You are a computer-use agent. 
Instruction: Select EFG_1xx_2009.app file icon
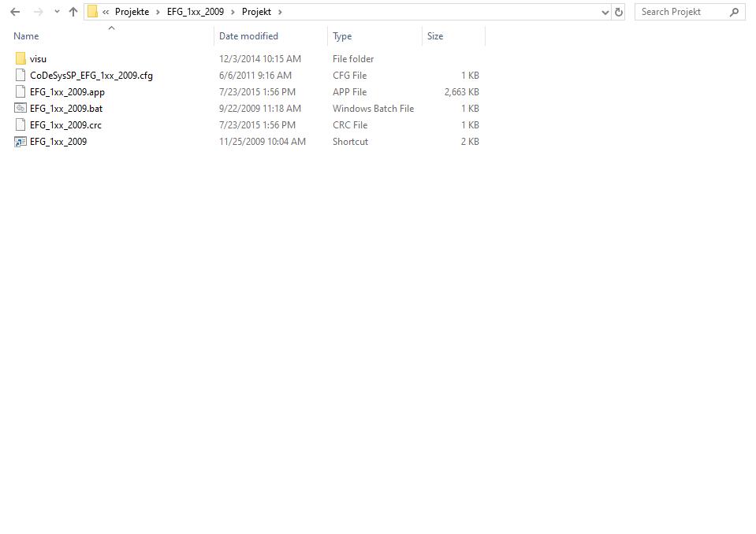pos(20,91)
